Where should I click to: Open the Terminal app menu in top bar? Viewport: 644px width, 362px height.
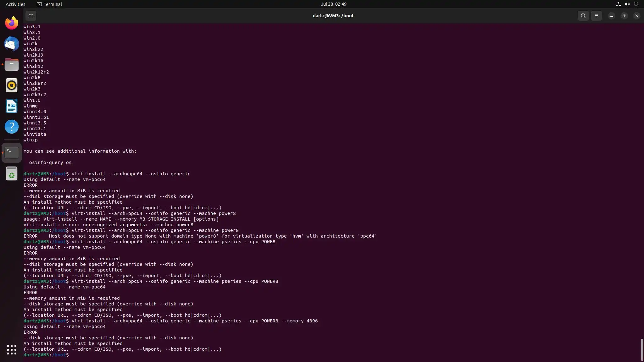[x=49, y=4]
